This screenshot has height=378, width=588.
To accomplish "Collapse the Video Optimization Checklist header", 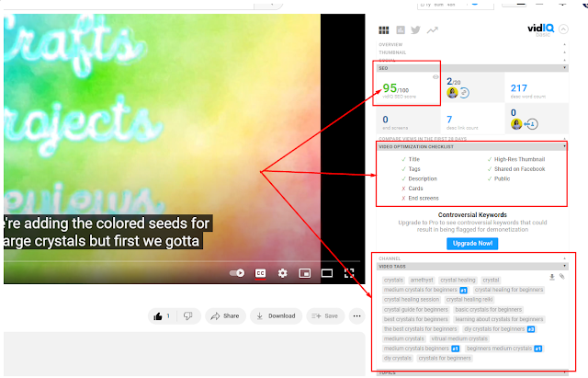I will pos(472,146).
